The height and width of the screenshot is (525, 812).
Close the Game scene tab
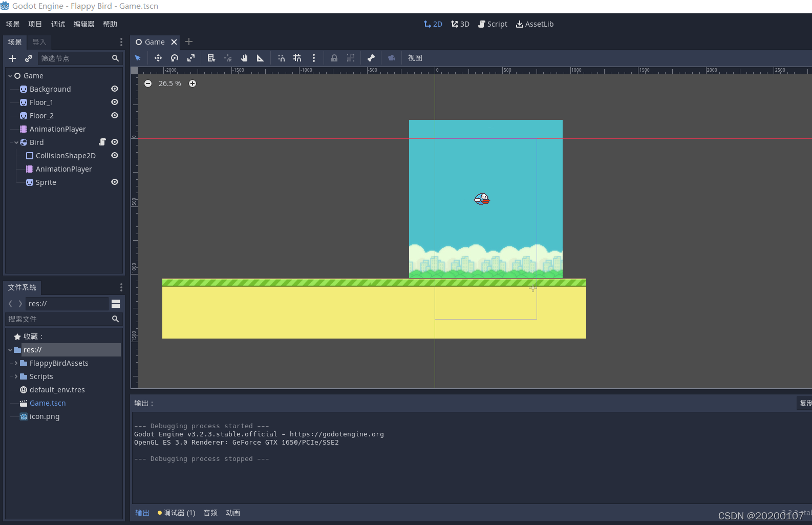pyautogui.click(x=174, y=42)
